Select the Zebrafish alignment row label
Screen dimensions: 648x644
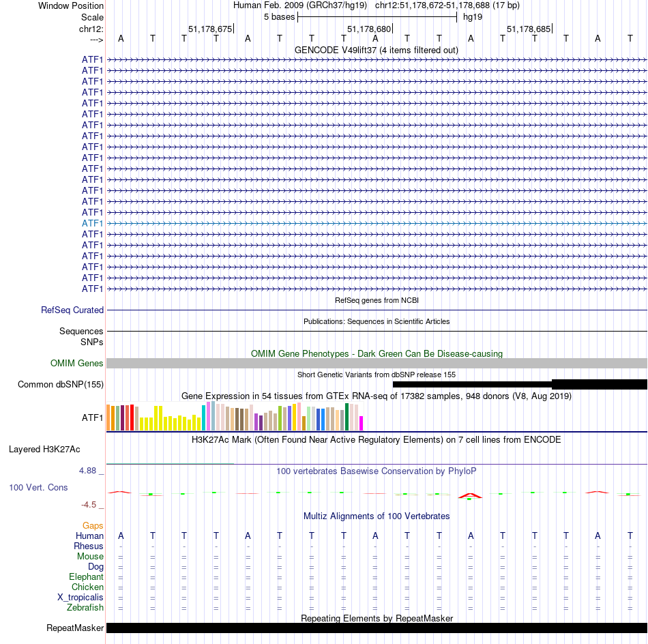point(85,608)
